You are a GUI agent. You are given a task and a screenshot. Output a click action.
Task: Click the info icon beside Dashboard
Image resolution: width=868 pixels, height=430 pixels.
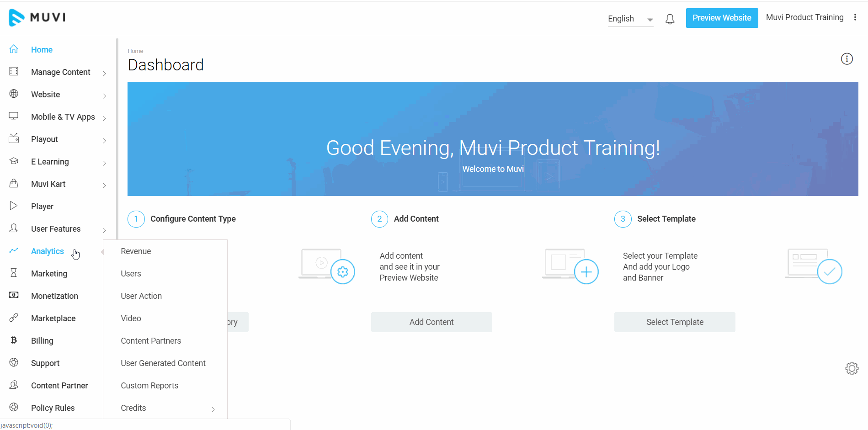tap(847, 59)
